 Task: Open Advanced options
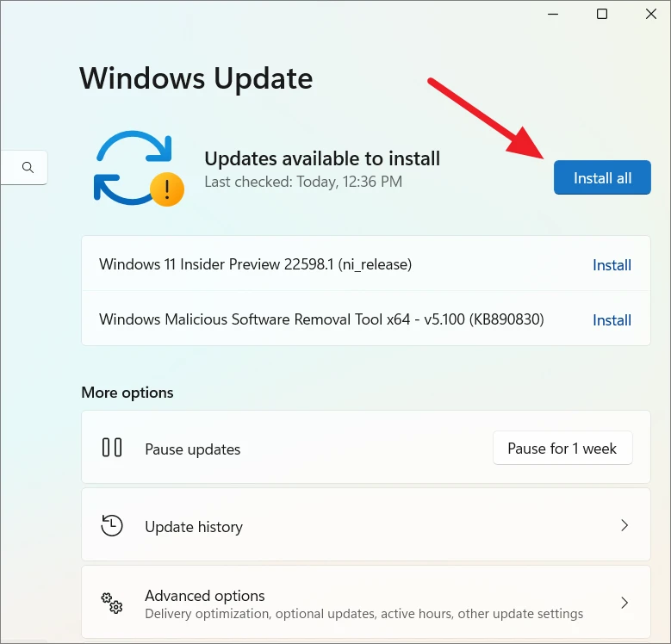[366, 603]
